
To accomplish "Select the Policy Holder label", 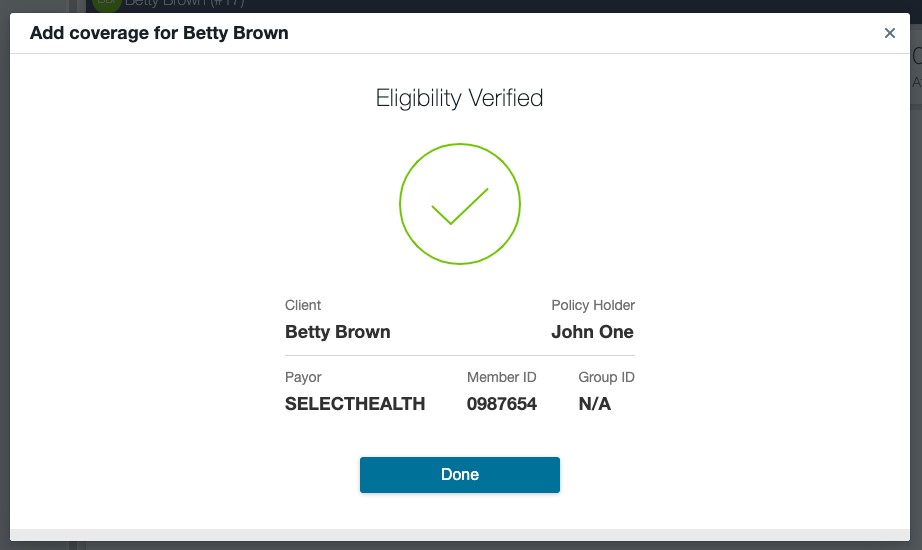I will 593,305.
